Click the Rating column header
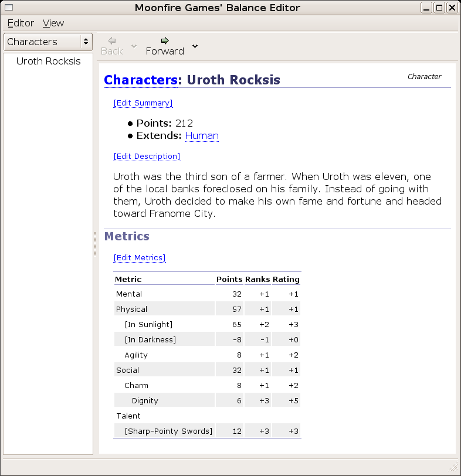Viewport: 461px width, 476px height. (286, 279)
